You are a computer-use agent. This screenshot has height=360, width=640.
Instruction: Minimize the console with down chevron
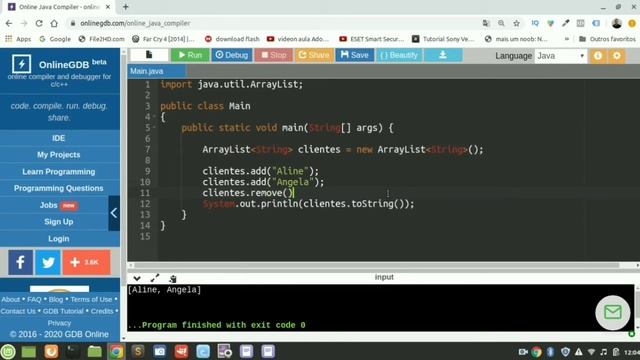pos(137,278)
